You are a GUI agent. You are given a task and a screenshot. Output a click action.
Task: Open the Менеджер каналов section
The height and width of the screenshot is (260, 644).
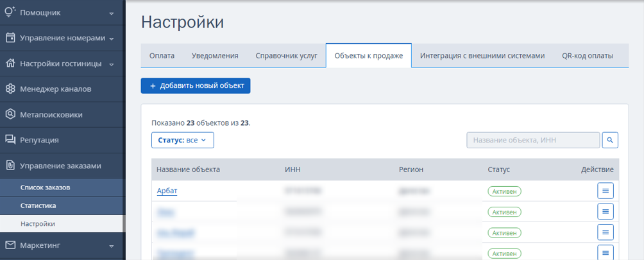pos(62,89)
